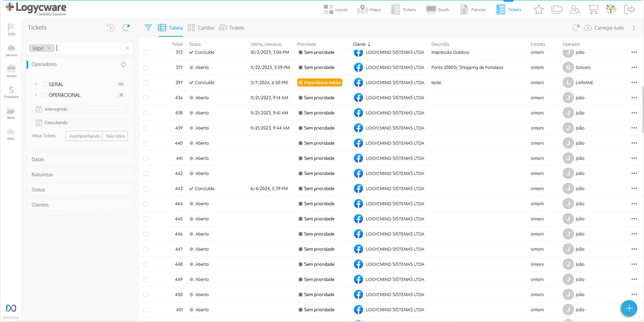Check the OPERACIONAL operator group checkbox

click(45, 95)
